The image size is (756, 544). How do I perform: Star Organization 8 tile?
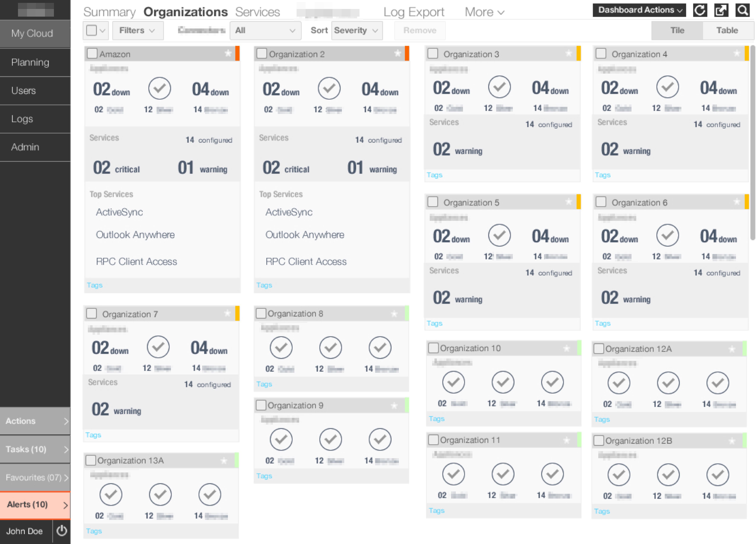coord(394,314)
